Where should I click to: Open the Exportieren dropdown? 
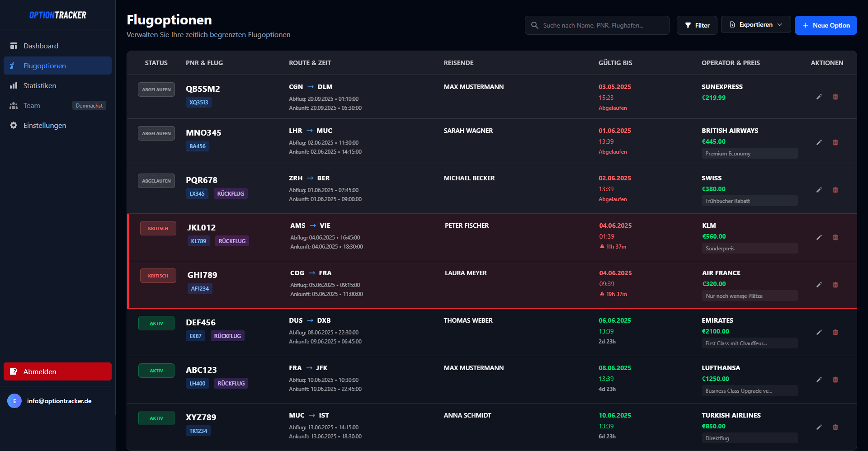tap(755, 25)
